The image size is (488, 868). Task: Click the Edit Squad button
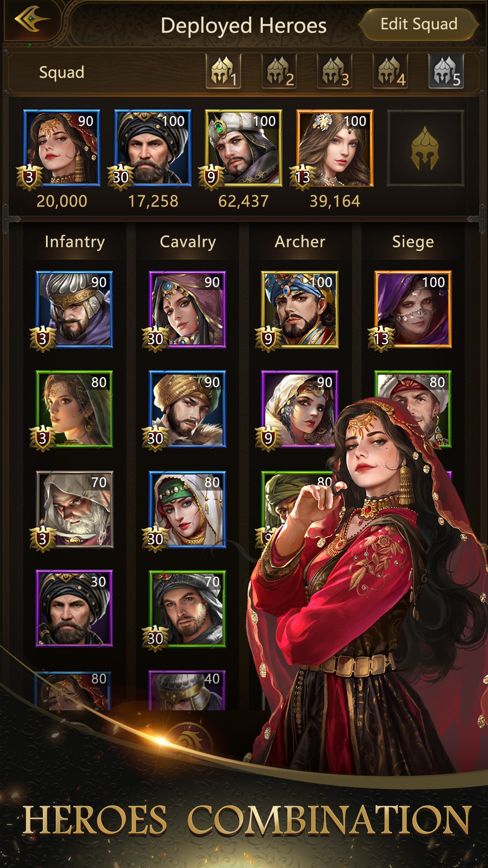[x=419, y=24]
